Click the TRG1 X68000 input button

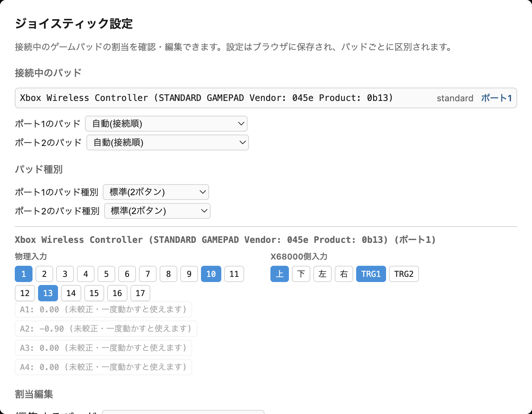[371, 274]
